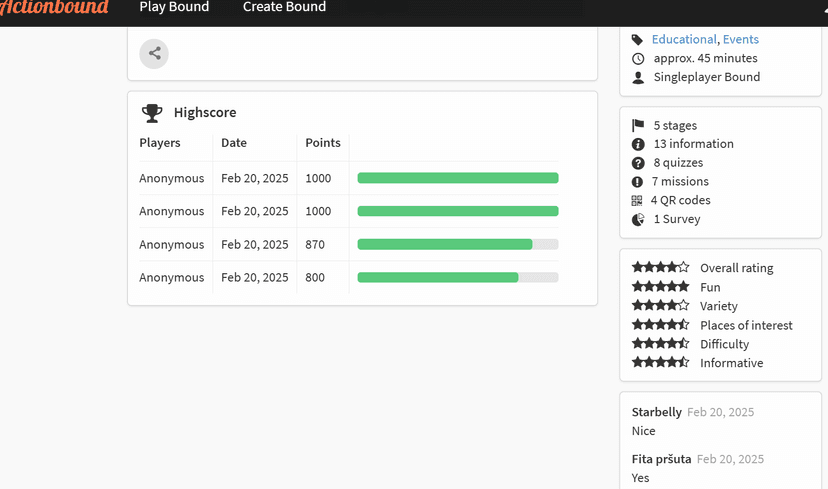
Task: Click the question mark quizzes icon
Action: (x=638, y=163)
